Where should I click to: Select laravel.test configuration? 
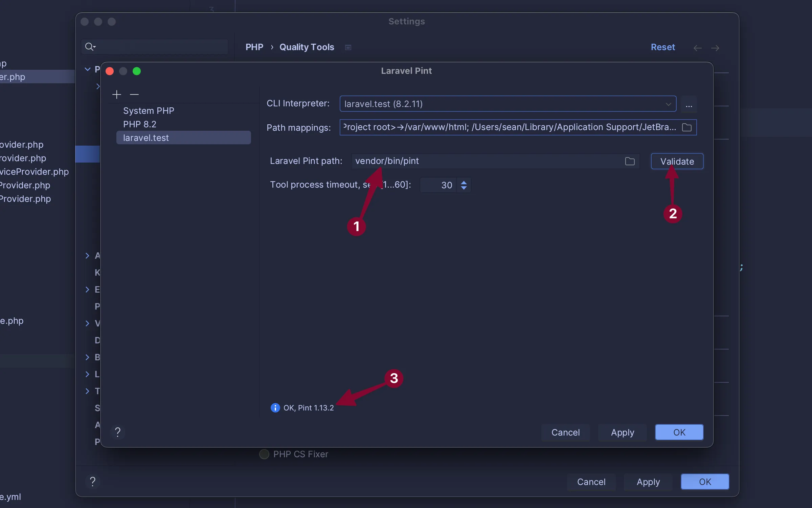(184, 138)
